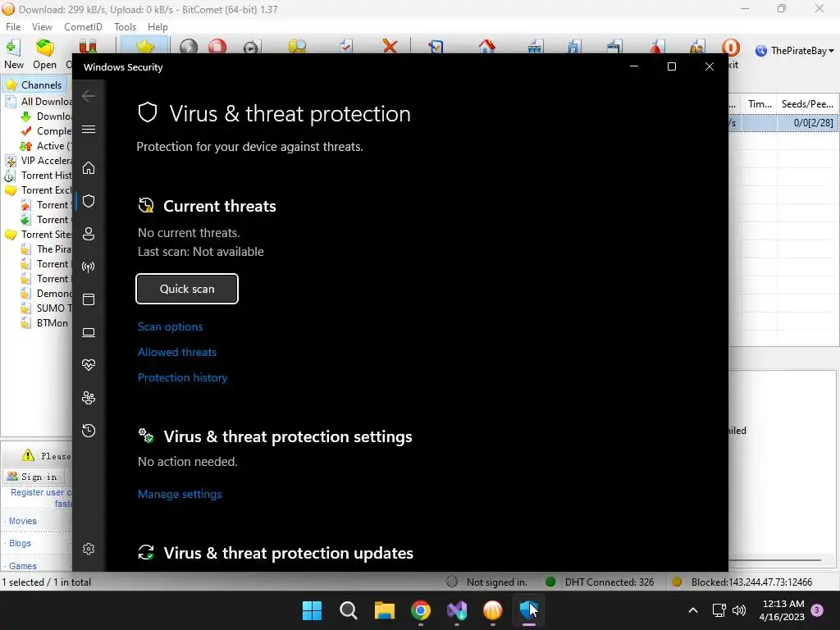Image resolution: width=840 pixels, height=630 pixels.
Task: Select the Channels tab in BitComet sidebar
Action: [x=34, y=84]
